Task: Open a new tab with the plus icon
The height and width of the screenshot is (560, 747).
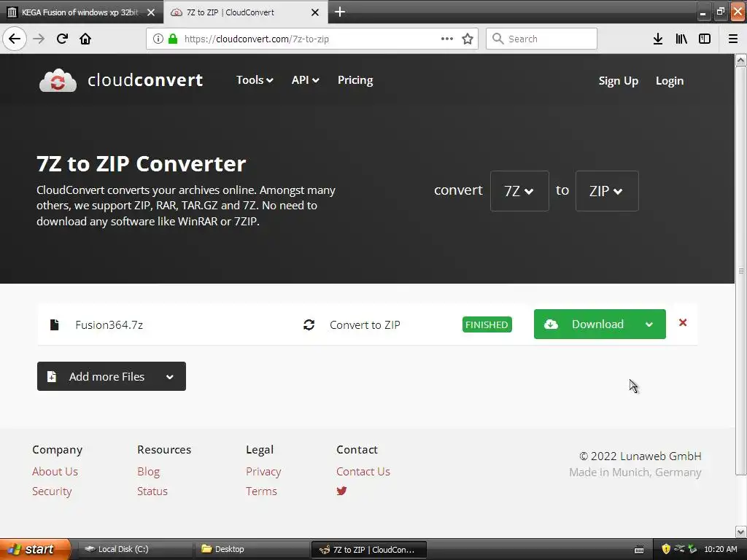Action: (340, 12)
